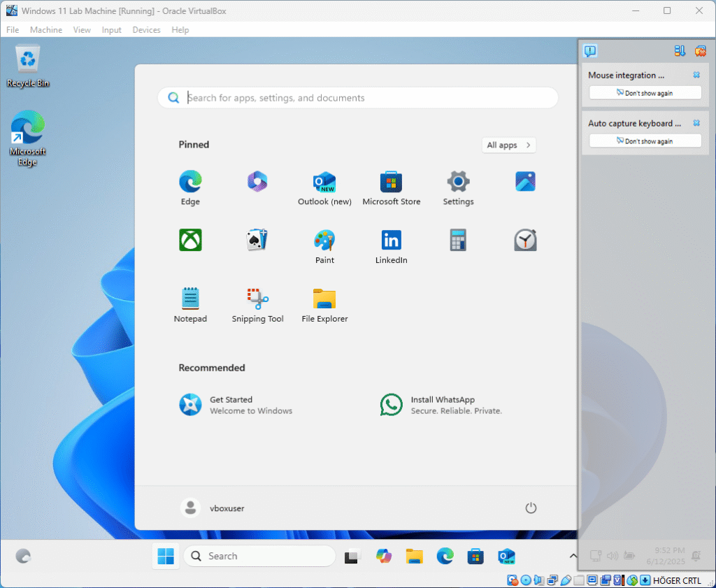Open Outlook (new) from pinned apps
The width and height of the screenshot is (716, 588).
coord(324,187)
